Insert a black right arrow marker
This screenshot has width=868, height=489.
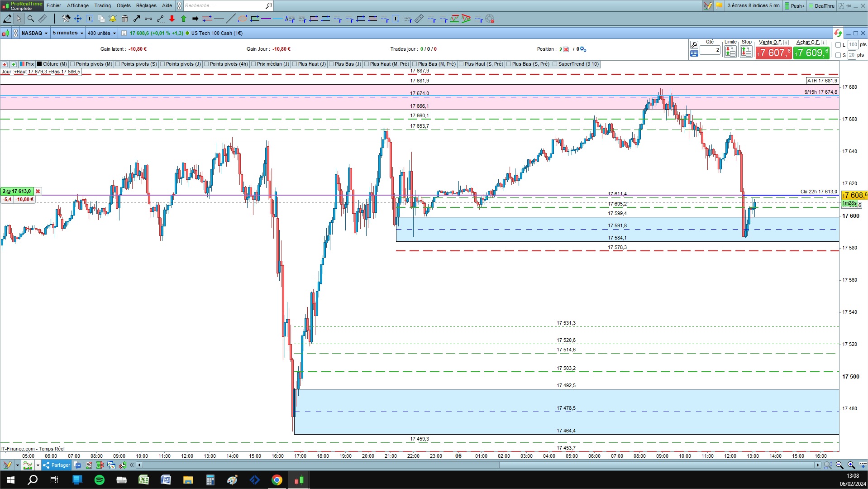click(196, 19)
